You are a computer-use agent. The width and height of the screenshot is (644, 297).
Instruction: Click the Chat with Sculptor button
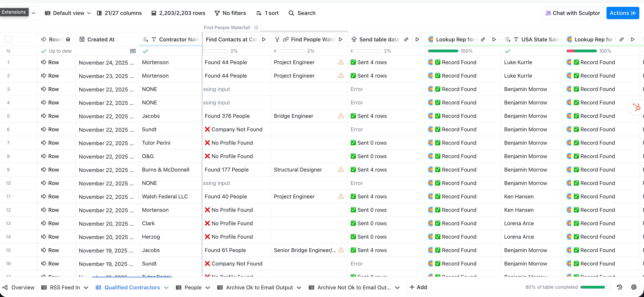tap(573, 13)
